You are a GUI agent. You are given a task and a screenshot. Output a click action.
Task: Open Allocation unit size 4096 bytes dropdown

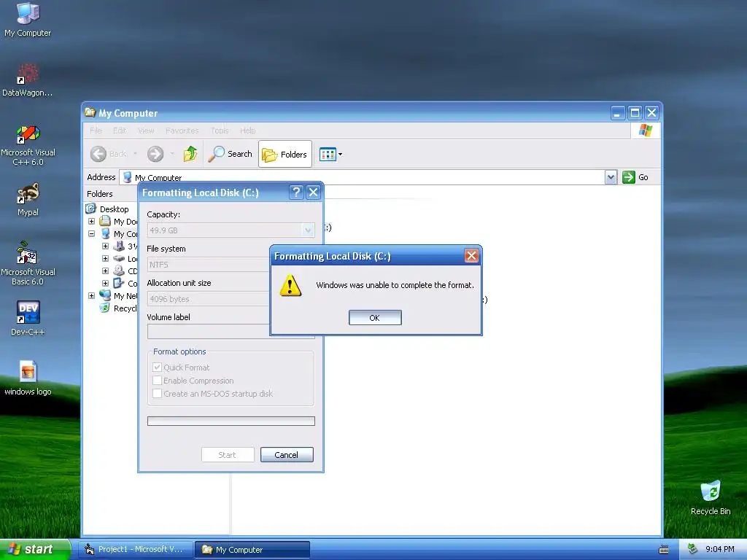pos(208,299)
